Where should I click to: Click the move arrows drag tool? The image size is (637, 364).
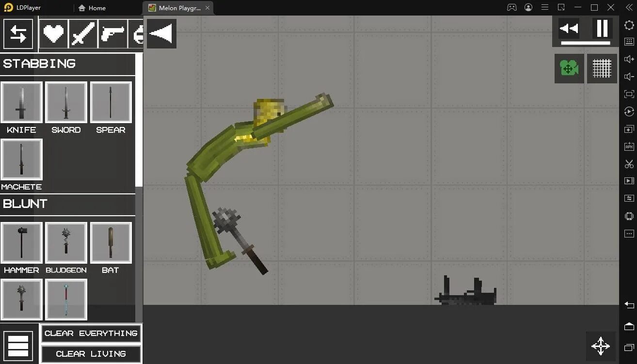click(601, 346)
